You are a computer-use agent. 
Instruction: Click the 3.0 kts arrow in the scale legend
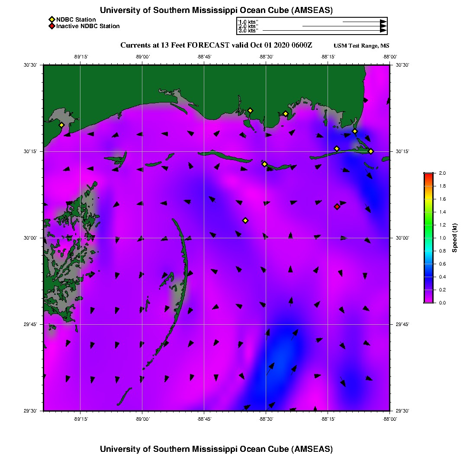tap(325, 31)
